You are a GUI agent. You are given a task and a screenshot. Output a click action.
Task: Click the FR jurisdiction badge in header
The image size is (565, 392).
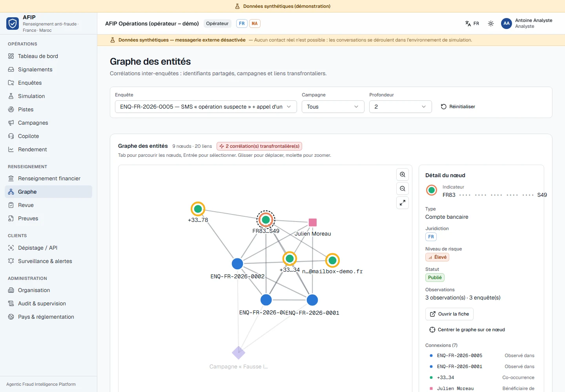pyautogui.click(x=242, y=24)
